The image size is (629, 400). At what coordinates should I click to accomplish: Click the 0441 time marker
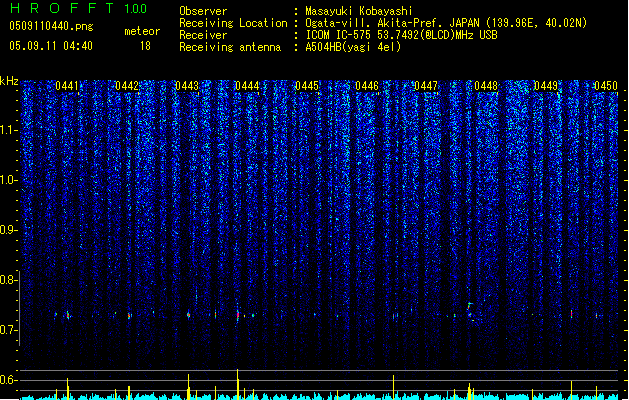67,86
